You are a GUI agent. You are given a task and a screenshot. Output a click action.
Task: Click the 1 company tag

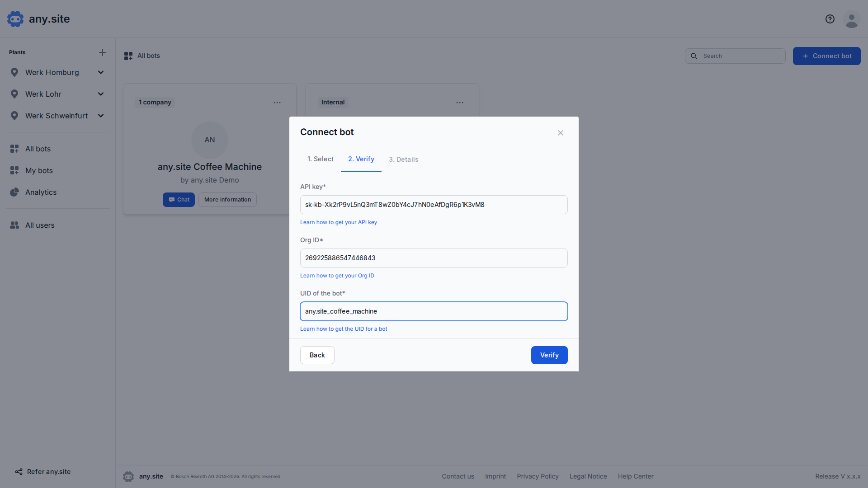coord(155,103)
